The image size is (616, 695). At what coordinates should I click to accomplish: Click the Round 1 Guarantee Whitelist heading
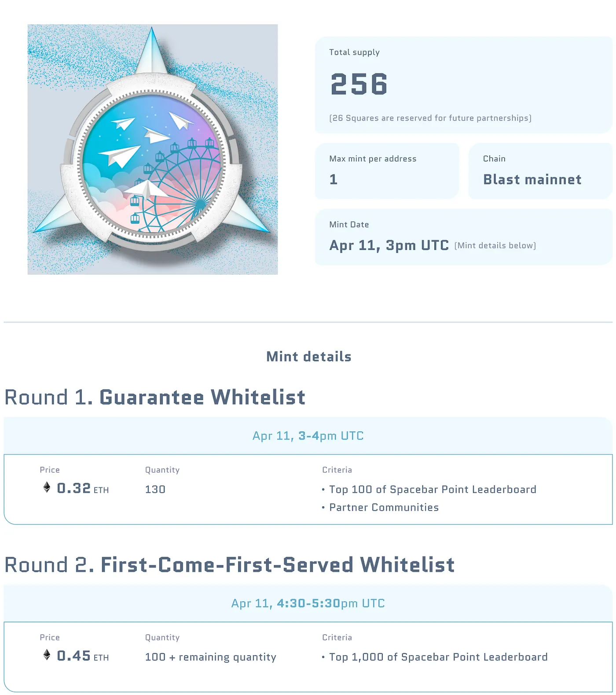pos(155,397)
